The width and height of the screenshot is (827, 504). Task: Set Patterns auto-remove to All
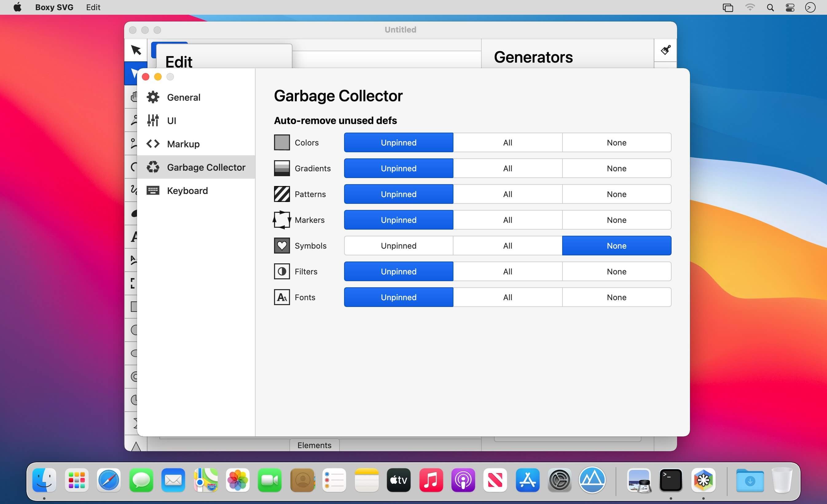pyautogui.click(x=508, y=194)
